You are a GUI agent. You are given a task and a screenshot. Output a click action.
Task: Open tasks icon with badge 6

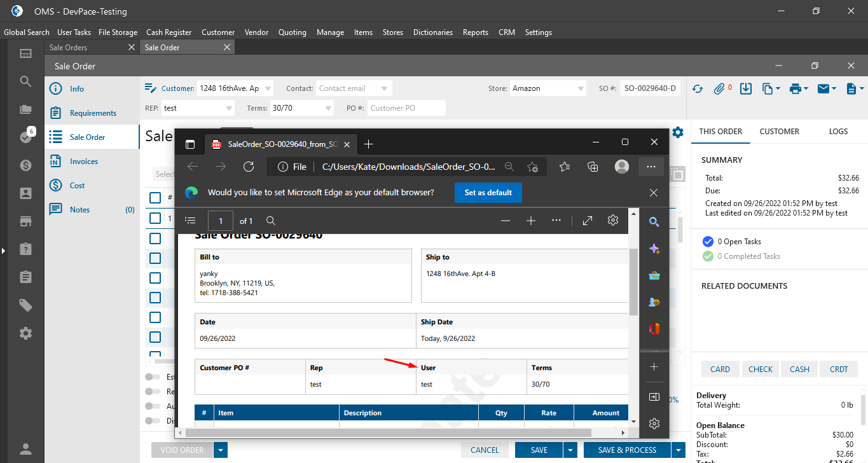25,137
